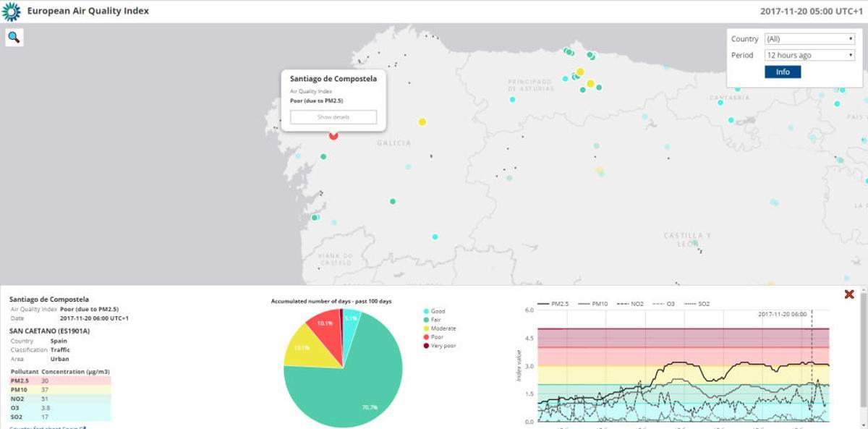Click the NO2 pollutant row
This screenshot has height=429, width=868.
click(x=60, y=398)
